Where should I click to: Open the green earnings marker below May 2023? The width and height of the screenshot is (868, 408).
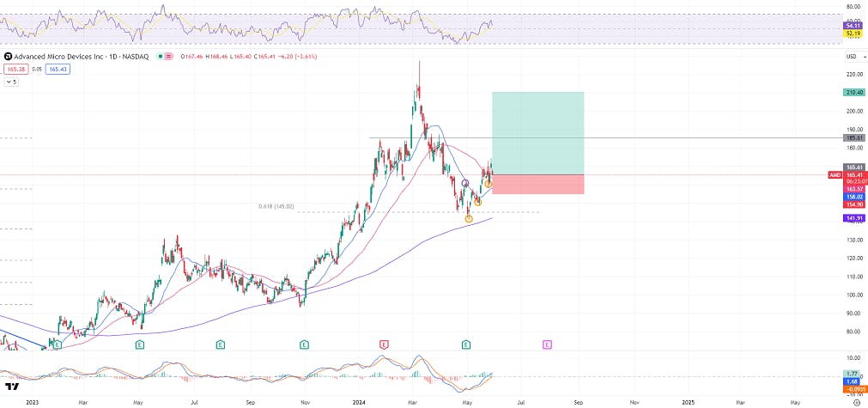(140, 345)
